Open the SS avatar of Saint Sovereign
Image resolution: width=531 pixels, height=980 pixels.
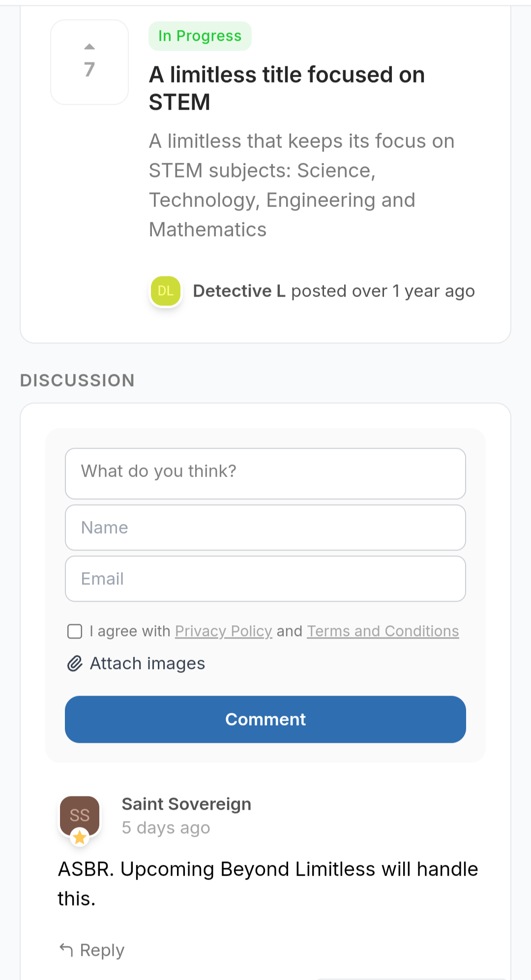tap(80, 816)
